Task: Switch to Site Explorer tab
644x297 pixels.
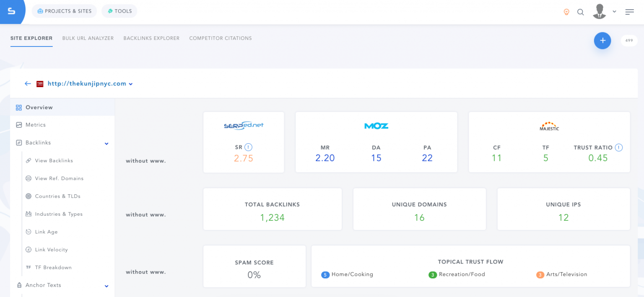Action: [31, 38]
